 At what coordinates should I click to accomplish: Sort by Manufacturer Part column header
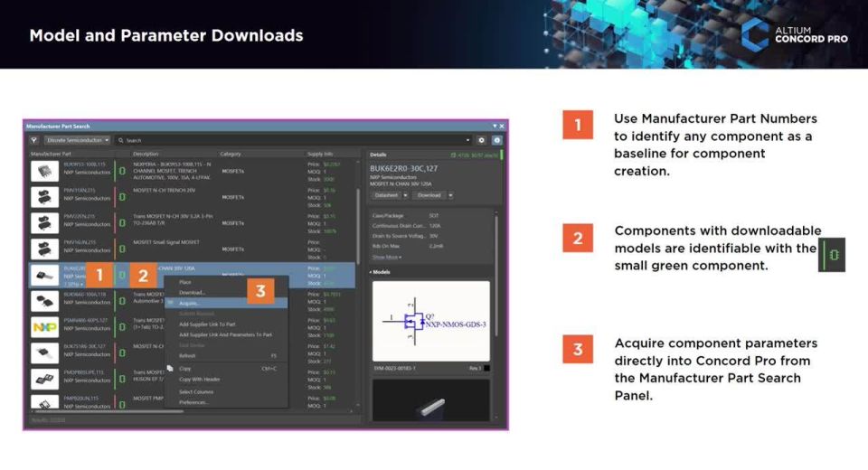(x=51, y=154)
